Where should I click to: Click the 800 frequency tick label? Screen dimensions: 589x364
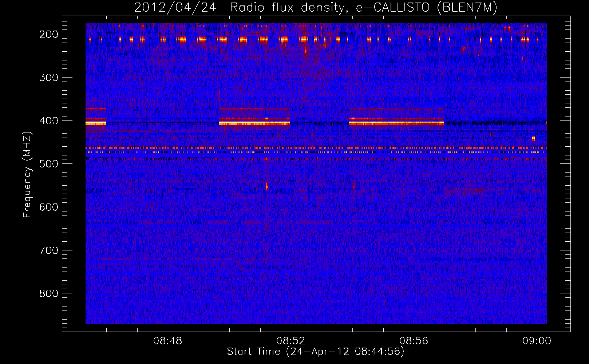[x=49, y=293]
